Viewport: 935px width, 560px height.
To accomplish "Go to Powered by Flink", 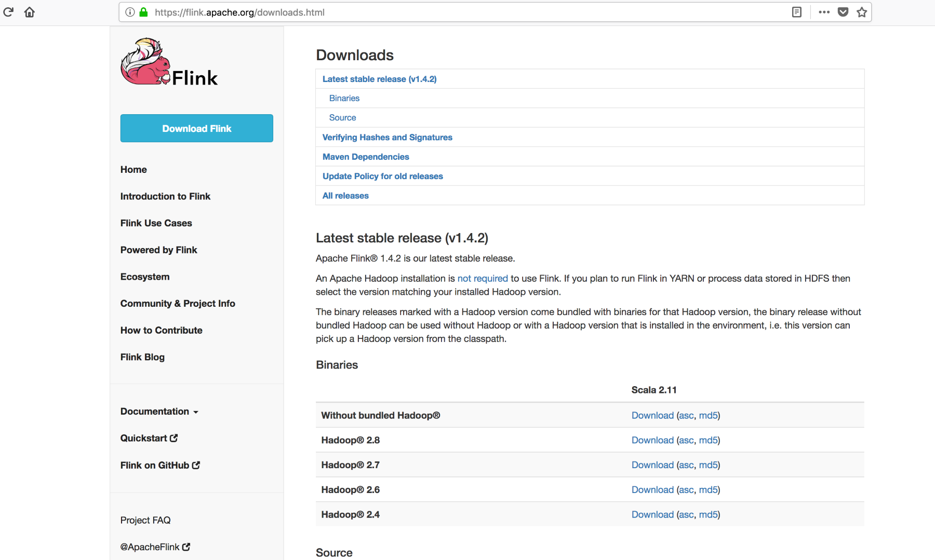I will click(159, 250).
